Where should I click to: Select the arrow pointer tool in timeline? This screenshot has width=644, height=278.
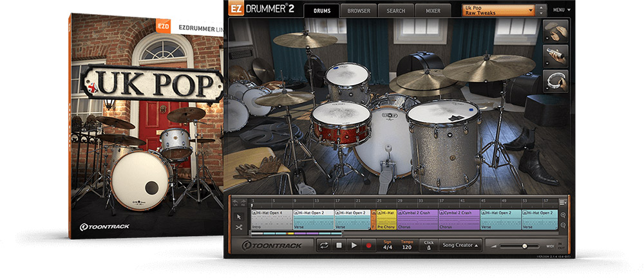pyautogui.click(x=239, y=216)
